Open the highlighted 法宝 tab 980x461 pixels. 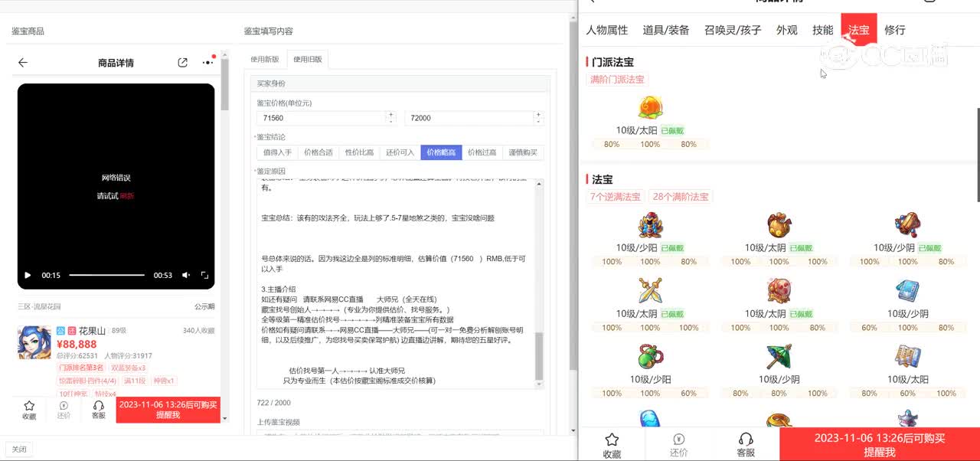859,30
